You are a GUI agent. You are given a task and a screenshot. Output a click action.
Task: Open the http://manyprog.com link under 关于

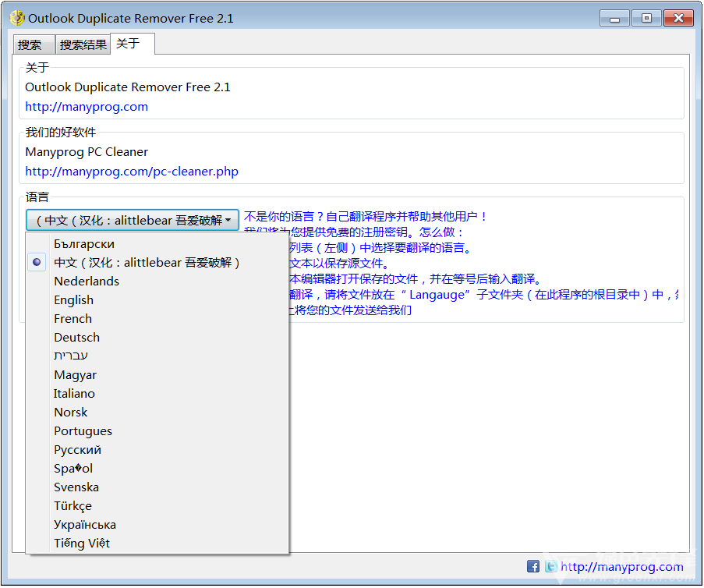coord(87,107)
